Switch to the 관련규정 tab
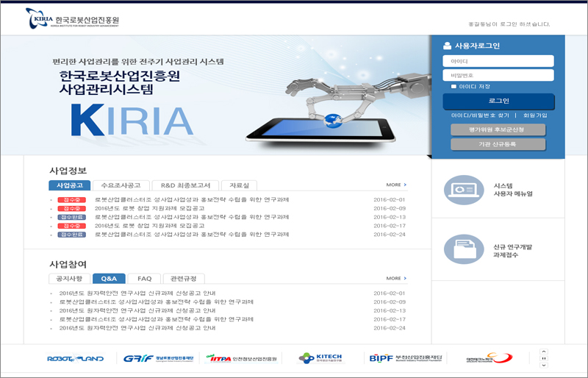Image resolution: width=588 pixels, height=378 pixels. 183,279
